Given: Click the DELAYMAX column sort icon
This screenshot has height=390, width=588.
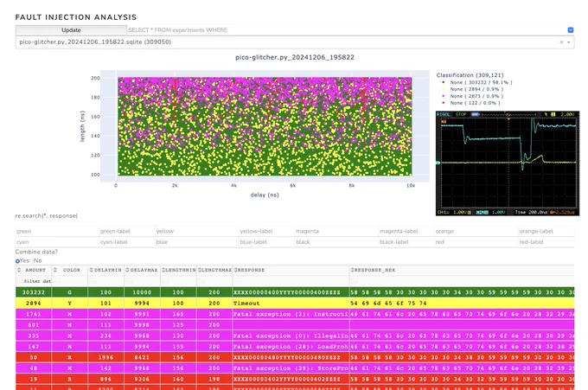Looking at the screenshot, I should click(x=127, y=270).
